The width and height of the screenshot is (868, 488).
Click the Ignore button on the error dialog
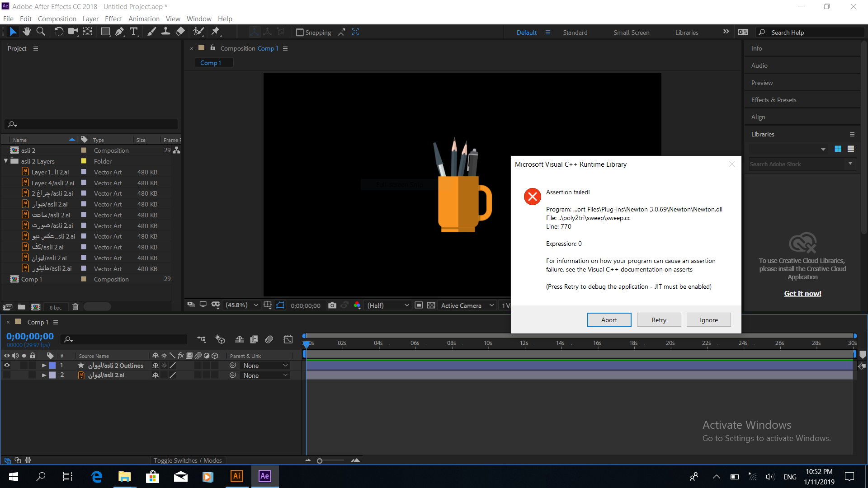pyautogui.click(x=708, y=319)
